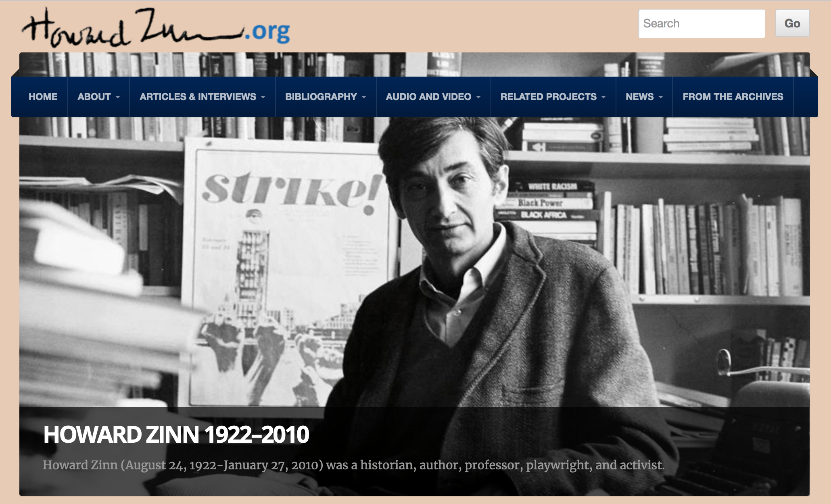
Task: Expand Articles & Interviews dropdown
Action: (202, 97)
